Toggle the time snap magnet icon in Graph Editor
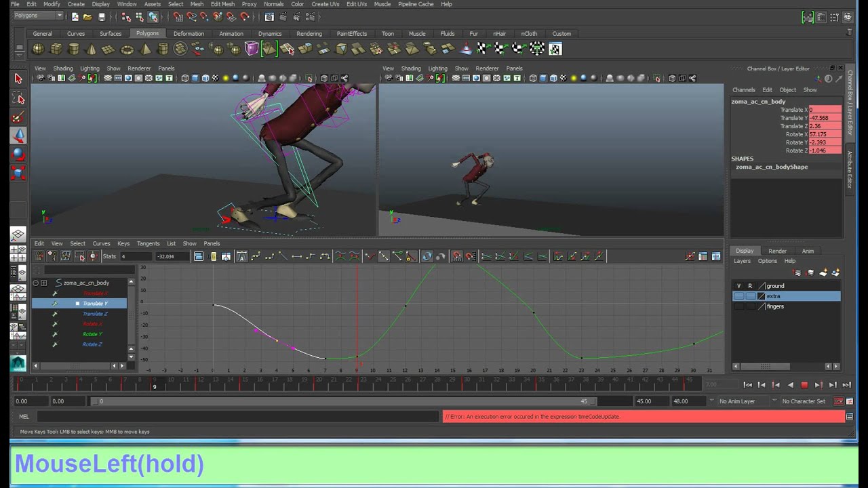868x488 pixels. (x=456, y=256)
